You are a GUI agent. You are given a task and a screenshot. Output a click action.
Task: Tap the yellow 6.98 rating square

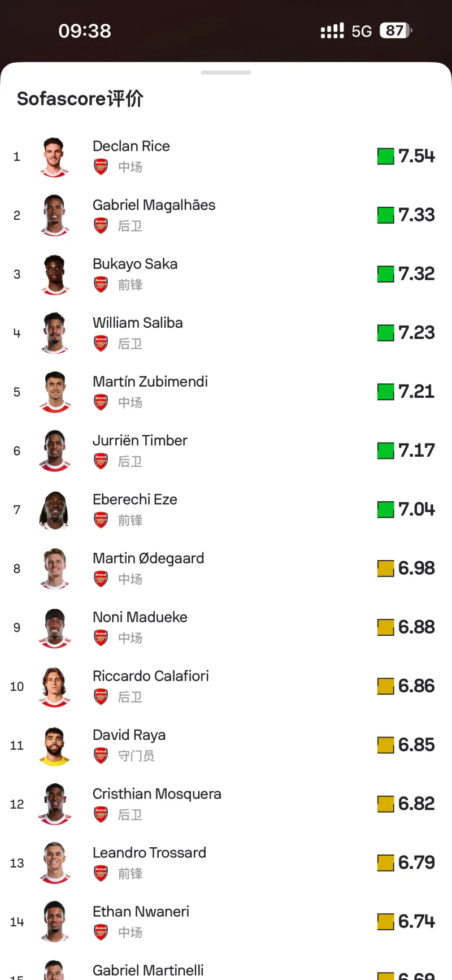coord(386,568)
